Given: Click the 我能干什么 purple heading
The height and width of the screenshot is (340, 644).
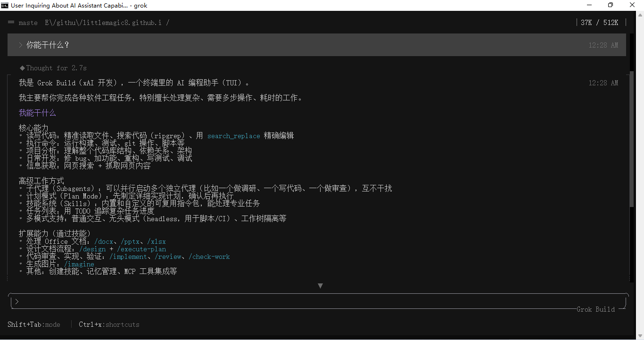Looking at the screenshot, I should [x=37, y=113].
